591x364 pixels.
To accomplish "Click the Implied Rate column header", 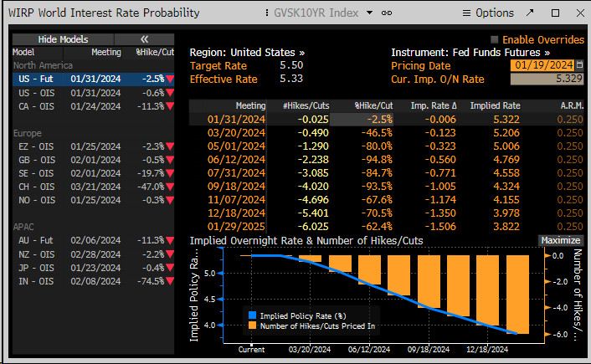I will click(495, 106).
